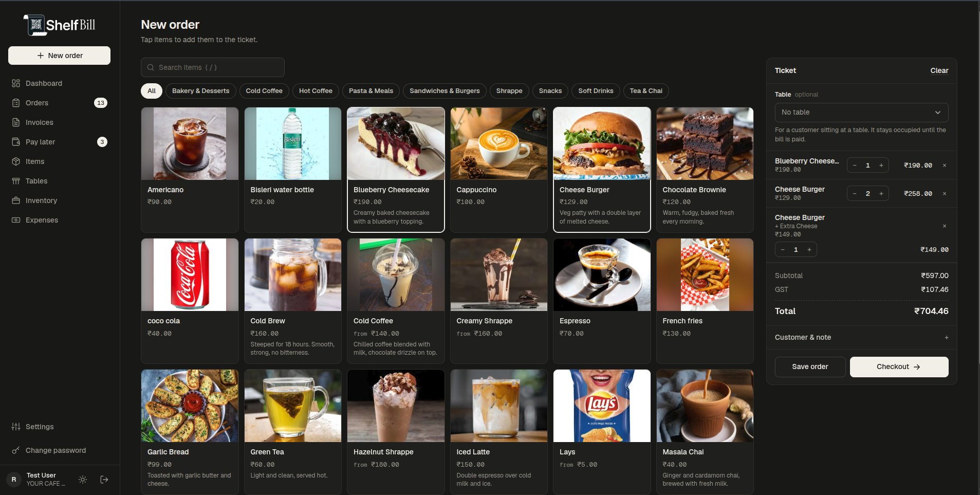Filter by Bakery & Desserts
Viewport: 980px width, 495px height.
coord(201,91)
